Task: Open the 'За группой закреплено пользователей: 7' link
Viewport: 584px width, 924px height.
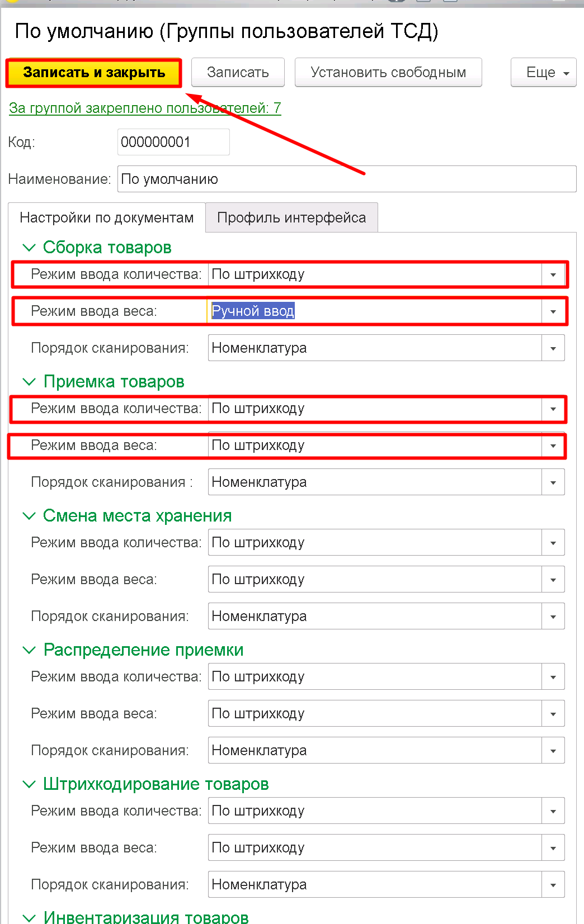Action: pyautogui.click(x=145, y=108)
